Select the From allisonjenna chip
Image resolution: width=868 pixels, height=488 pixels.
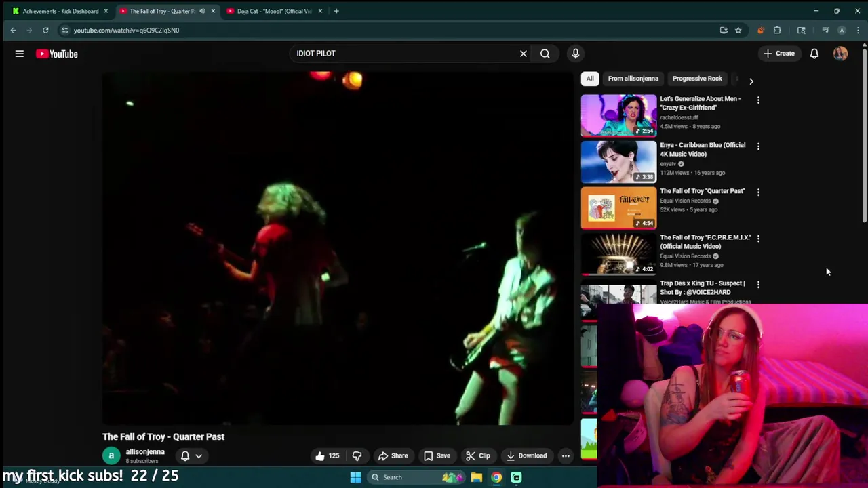(x=633, y=79)
